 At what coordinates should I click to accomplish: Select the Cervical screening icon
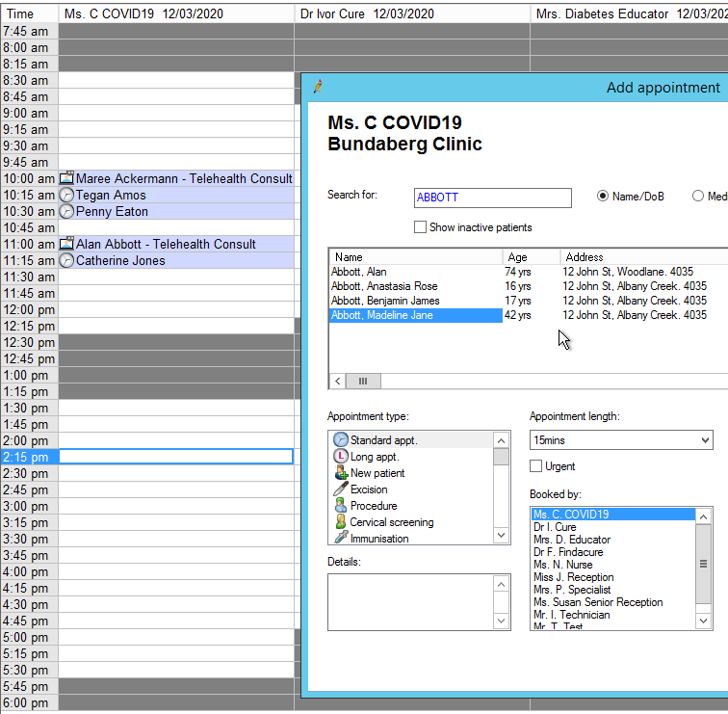coord(340,522)
